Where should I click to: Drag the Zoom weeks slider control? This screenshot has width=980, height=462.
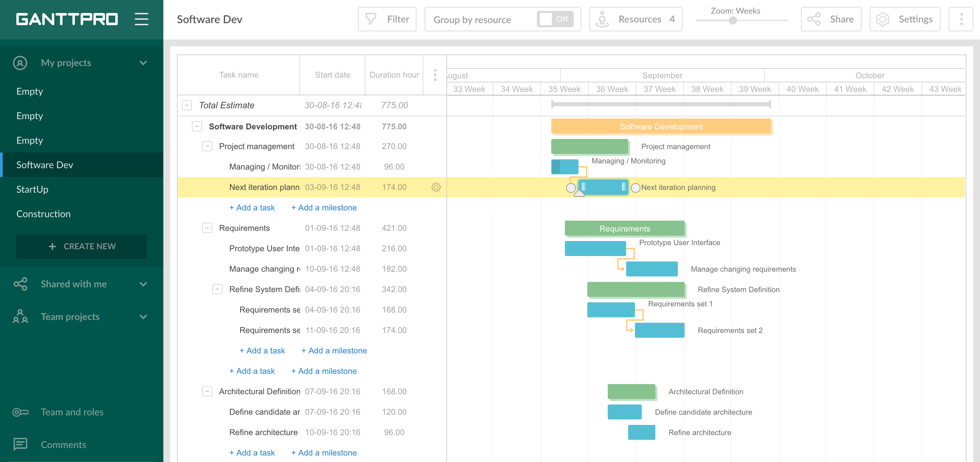click(733, 22)
